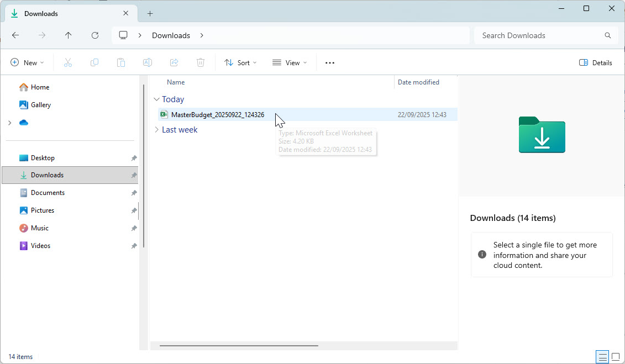Collapse the Today group

[x=156, y=99]
